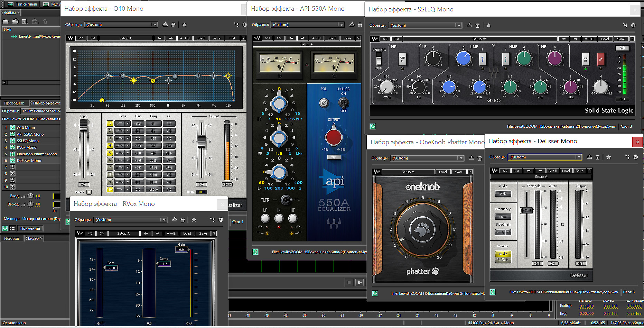644x328 pixels.
Task: Open the Проводник tab
Action: (14, 103)
